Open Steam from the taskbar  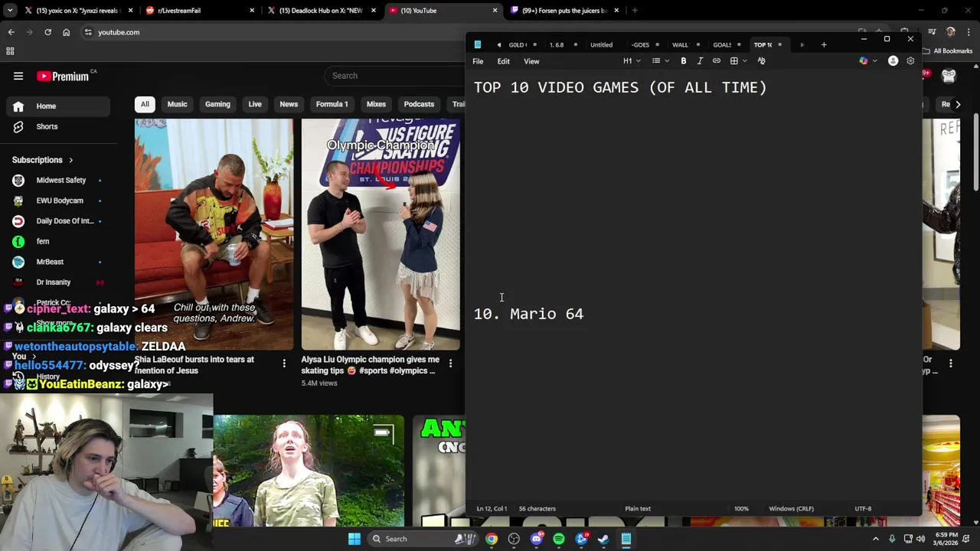[x=603, y=539]
